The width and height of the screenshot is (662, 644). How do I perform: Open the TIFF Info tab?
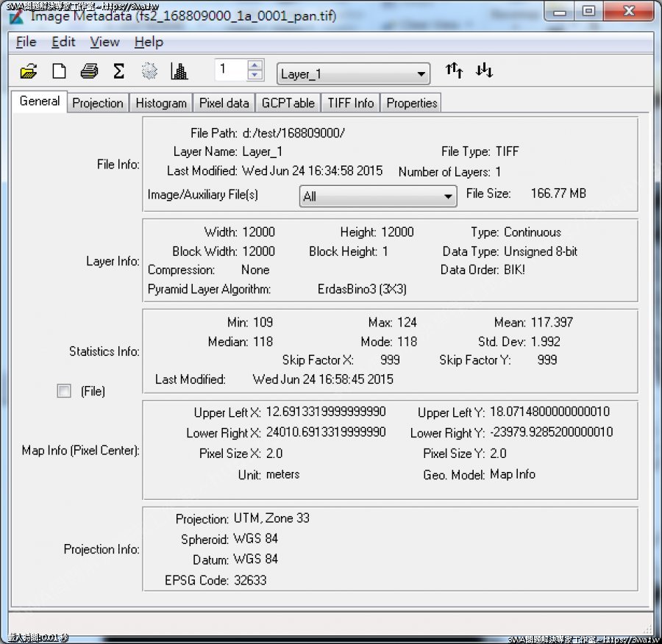coord(351,103)
